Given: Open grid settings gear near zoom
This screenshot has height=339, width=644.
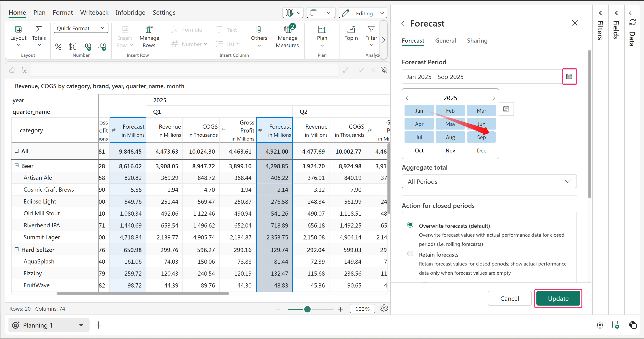Looking at the screenshot, I should 384,309.
